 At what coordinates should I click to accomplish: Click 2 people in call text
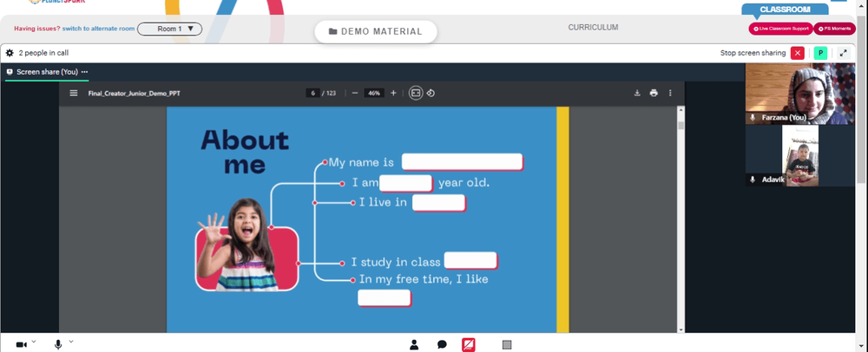coord(43,53)
